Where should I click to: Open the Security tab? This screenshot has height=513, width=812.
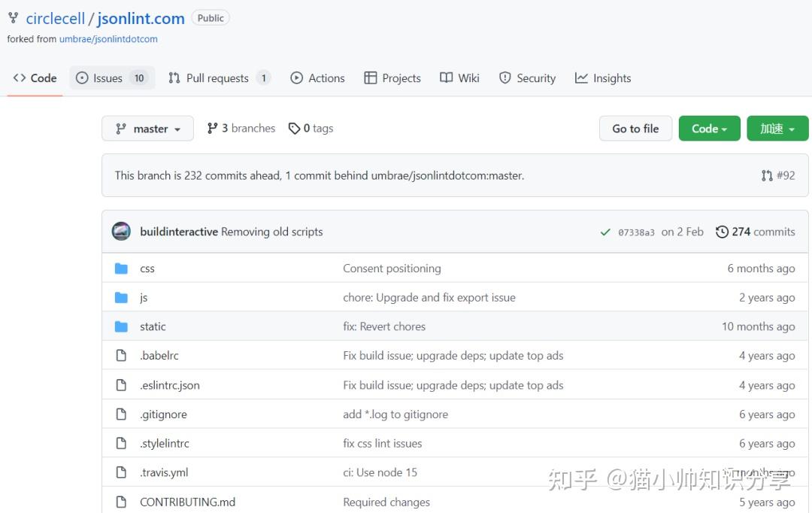(x=527, y=78)
